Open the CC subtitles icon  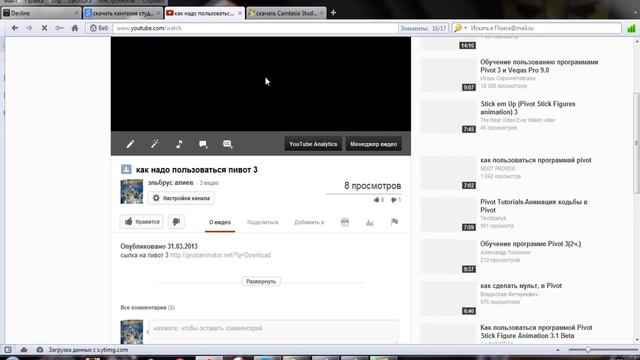[x=228, y=144]
